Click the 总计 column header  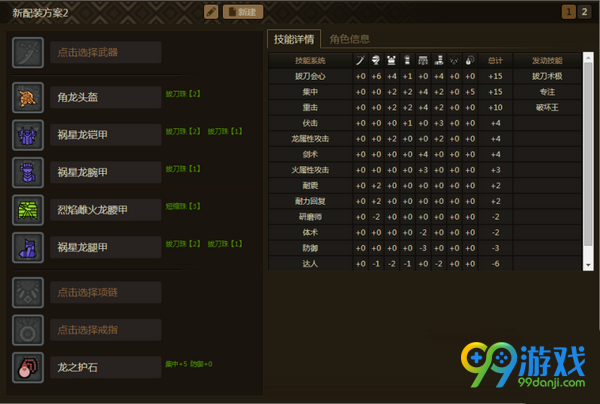click(496, 60)
